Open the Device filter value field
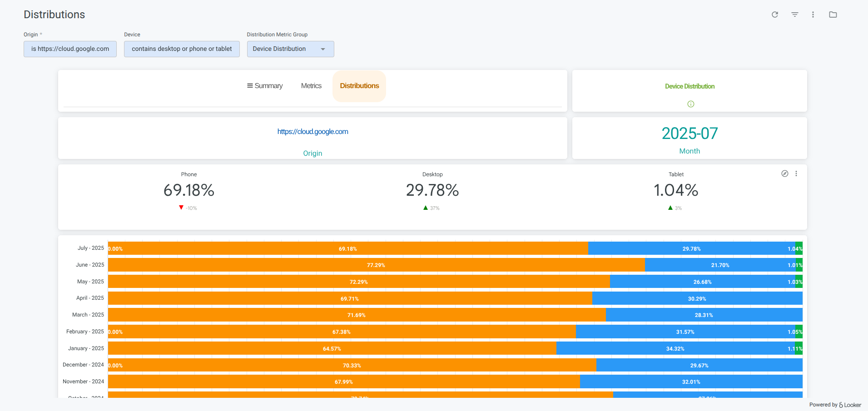This screenshot has width=868, height=411. click(x=182, y=49)
